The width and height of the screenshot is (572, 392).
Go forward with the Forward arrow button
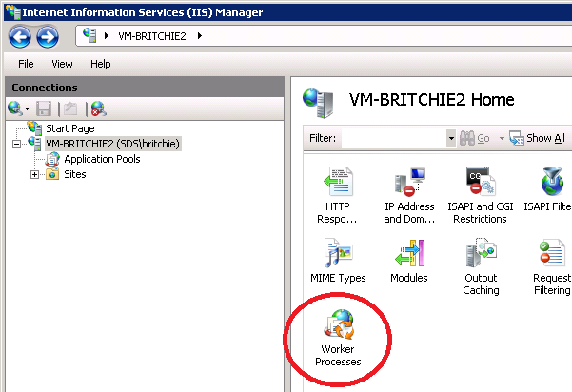(x=48, y=37)
